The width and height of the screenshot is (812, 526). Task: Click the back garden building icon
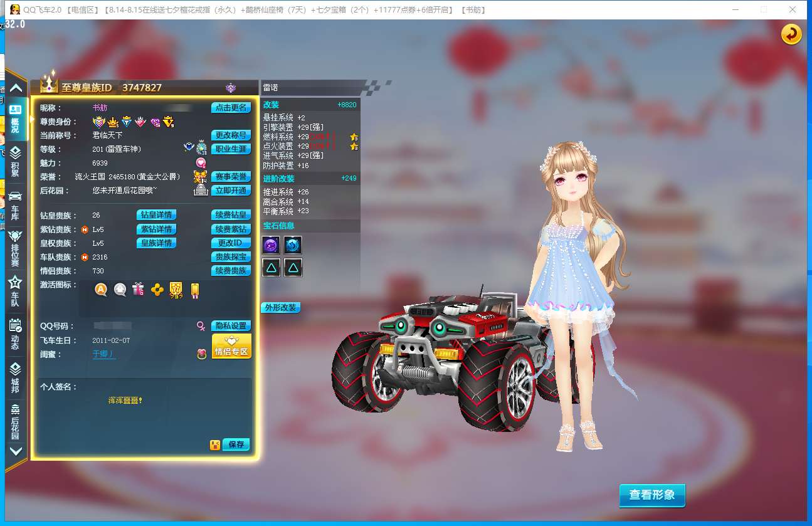point(201,191)
